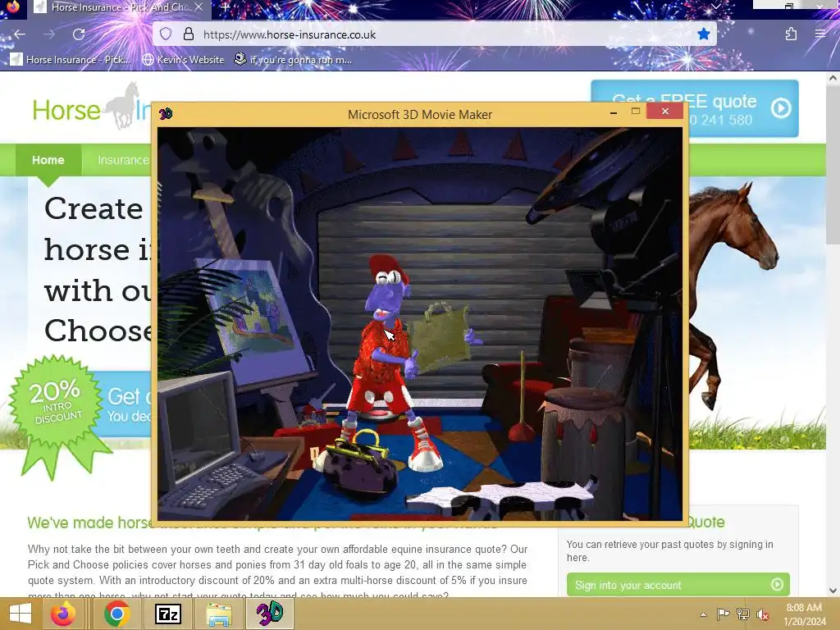This screenshot has height=630, width=840.
Task: Maximize the 3D Movie Maker window
Action: pyautogui.click(x=636, y=112)
